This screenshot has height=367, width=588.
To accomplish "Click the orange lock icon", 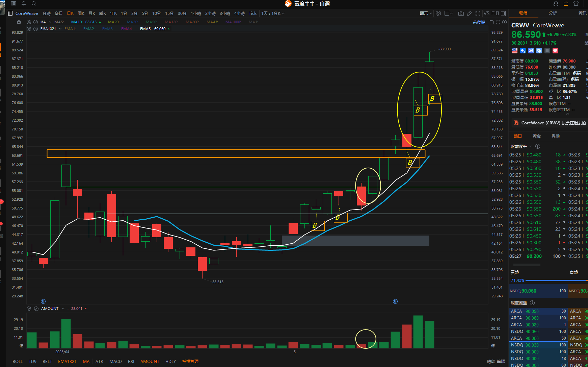I will click(x=566, y=3).
